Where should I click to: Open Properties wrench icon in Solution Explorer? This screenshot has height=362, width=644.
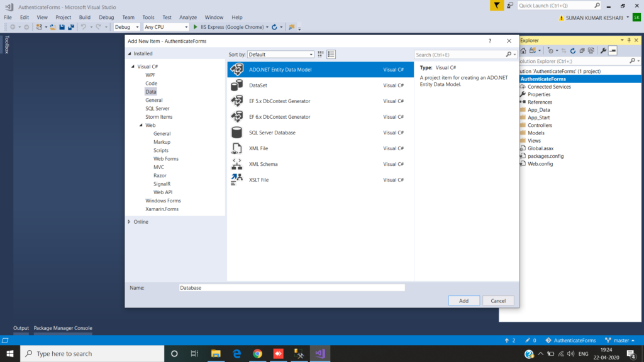click(603, 50)
